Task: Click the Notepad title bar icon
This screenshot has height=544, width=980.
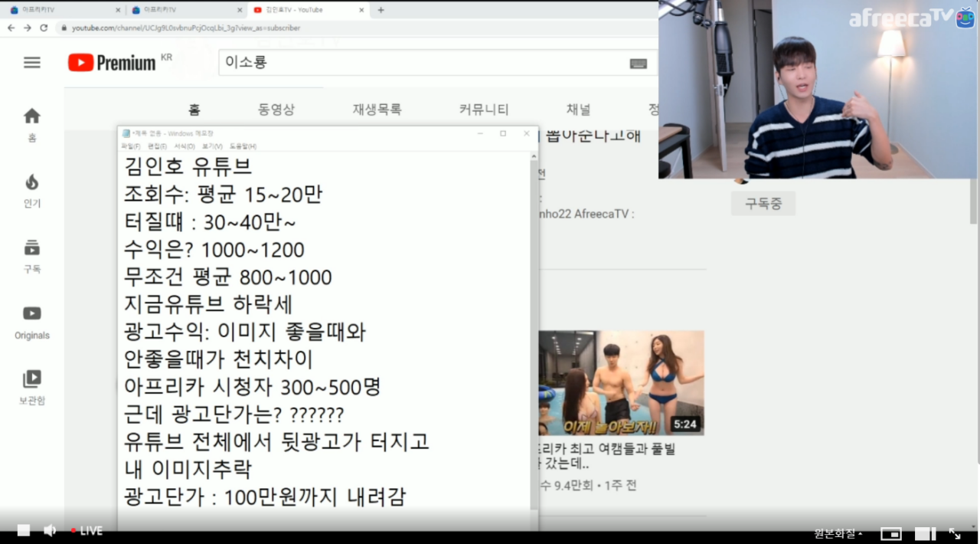Action: pos(126,133)
